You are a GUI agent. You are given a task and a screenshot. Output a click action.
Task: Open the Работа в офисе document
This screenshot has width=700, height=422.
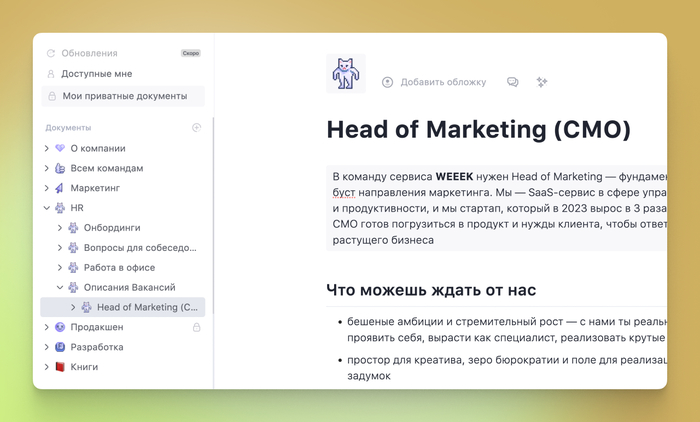tap(125, 267)
